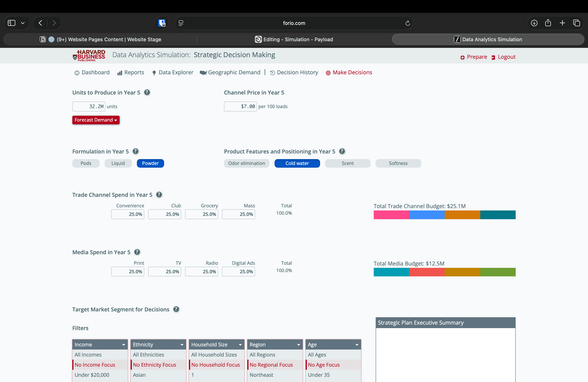Click help icon beside Units to Produce

coord(147,92)
